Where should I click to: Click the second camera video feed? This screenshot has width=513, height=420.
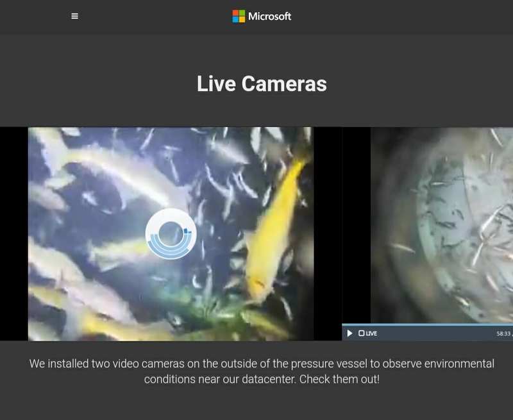pyautogui.click(x=442, y=225)
